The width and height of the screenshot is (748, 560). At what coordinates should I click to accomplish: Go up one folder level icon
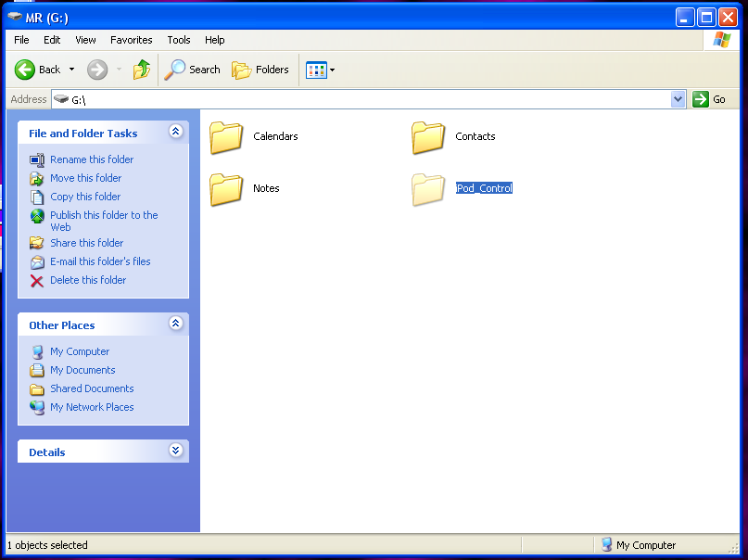click(142, 70)
